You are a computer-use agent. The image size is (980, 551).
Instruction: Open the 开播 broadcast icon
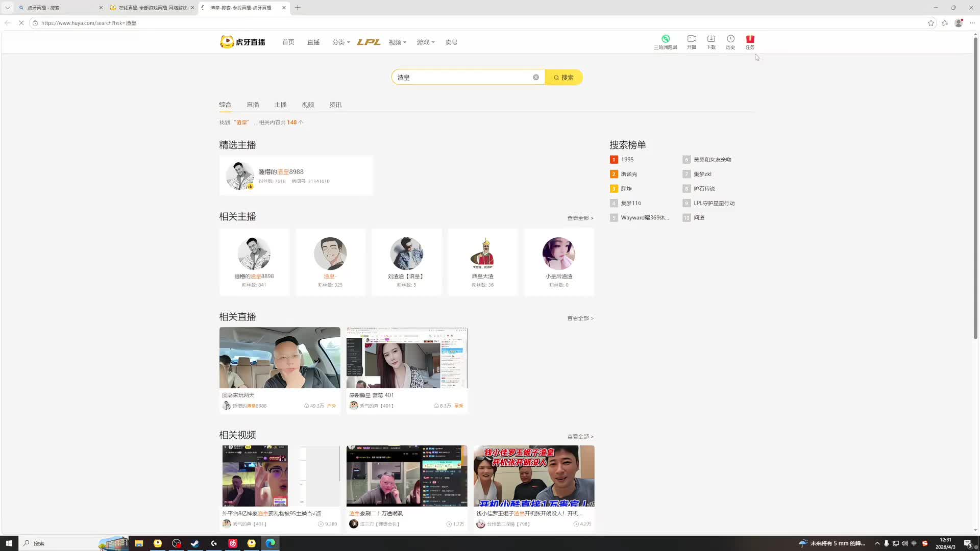[692, 39]
